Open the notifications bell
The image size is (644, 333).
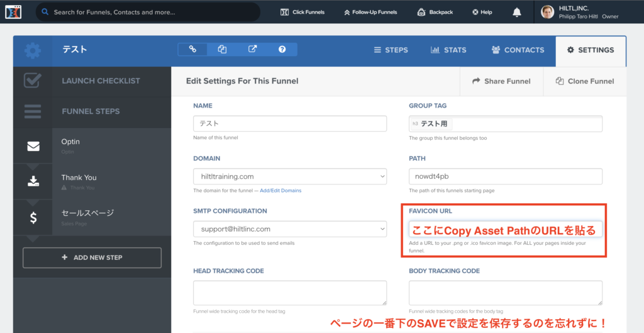(x=517, y=13)
